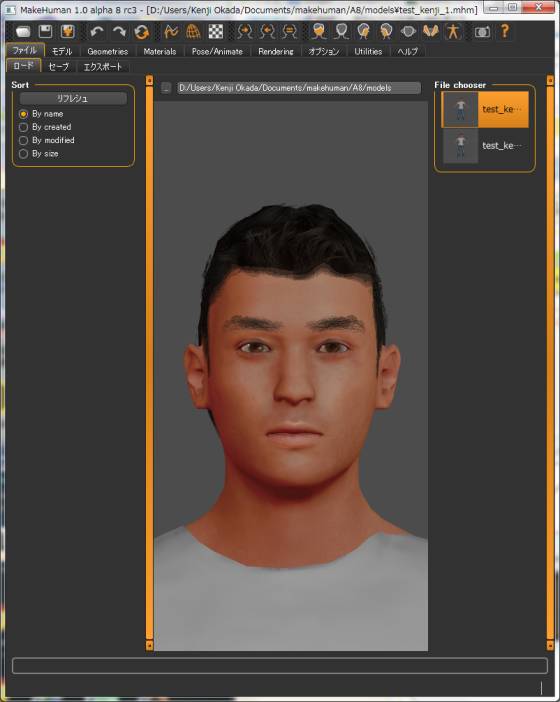
Task: Open the オプション tab
Action: point(324,51)
